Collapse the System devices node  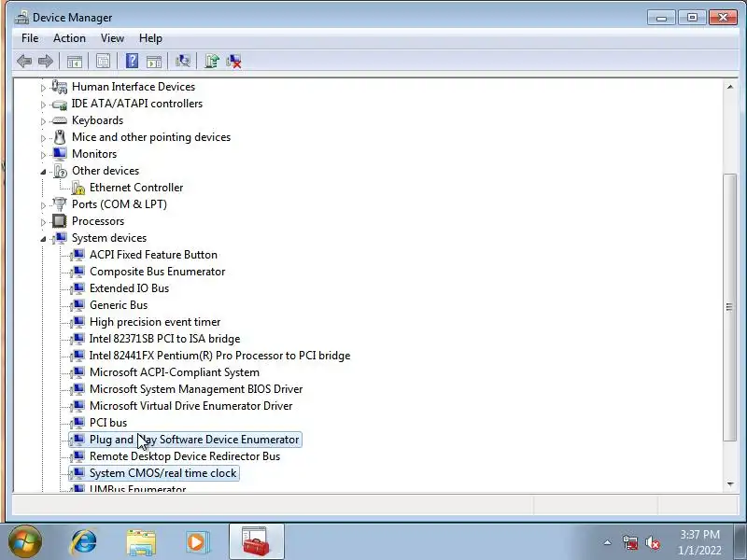pos(43,239)
